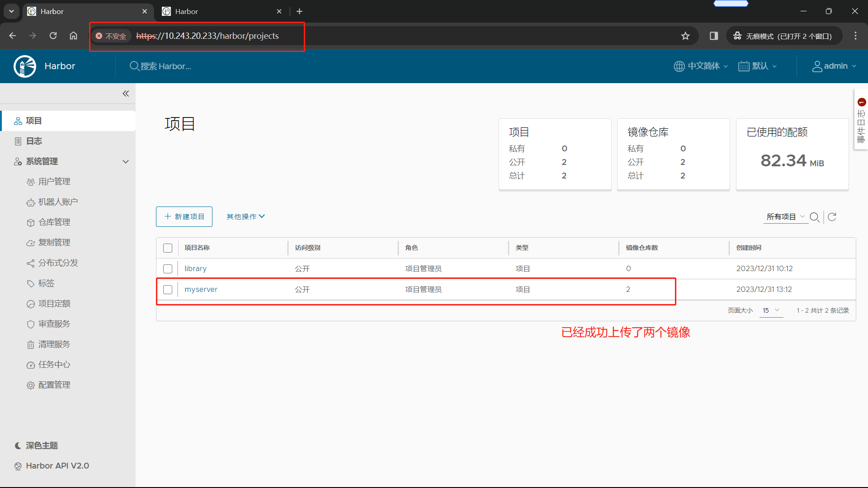
Task: Open tab search dropdown arrow
Action: [11, 11]
